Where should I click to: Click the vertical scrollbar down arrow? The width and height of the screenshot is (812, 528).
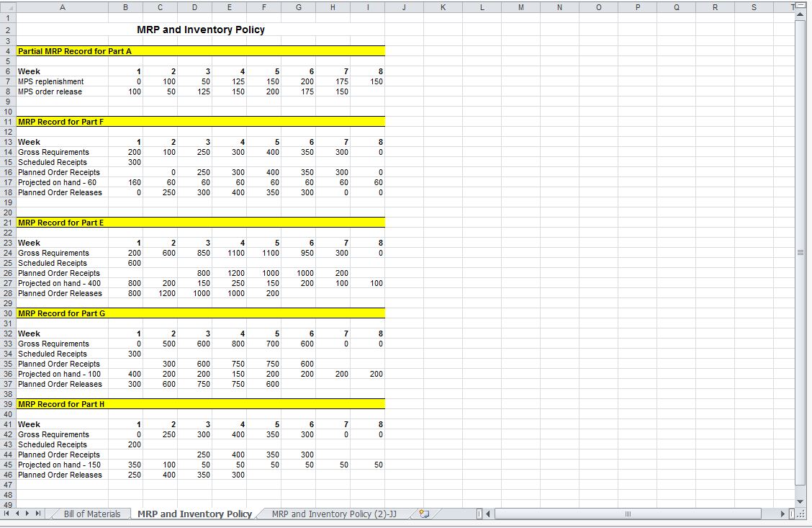(x=799, y=502)
